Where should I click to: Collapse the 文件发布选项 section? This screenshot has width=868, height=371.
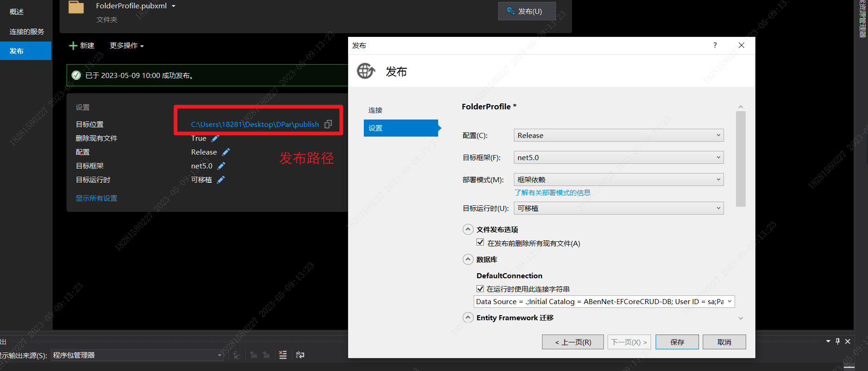[468, 229]
